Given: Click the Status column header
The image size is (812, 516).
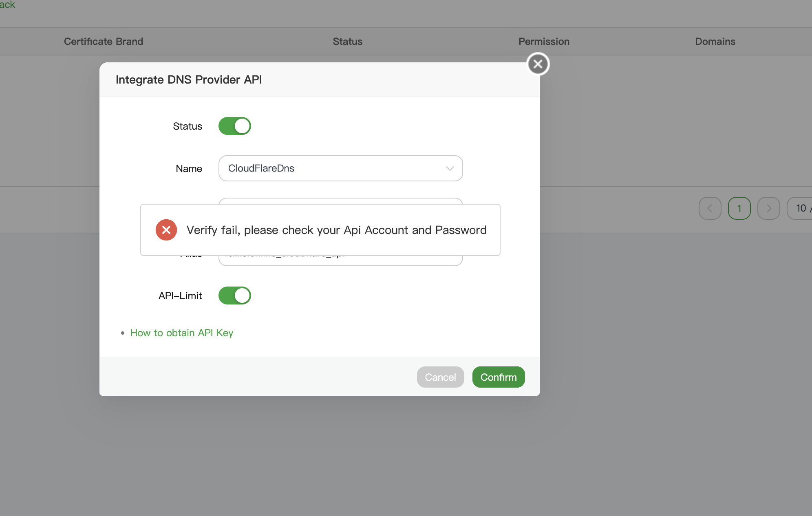Looking at the screenshot, I should pyautogui.click(x=347, y=42).
